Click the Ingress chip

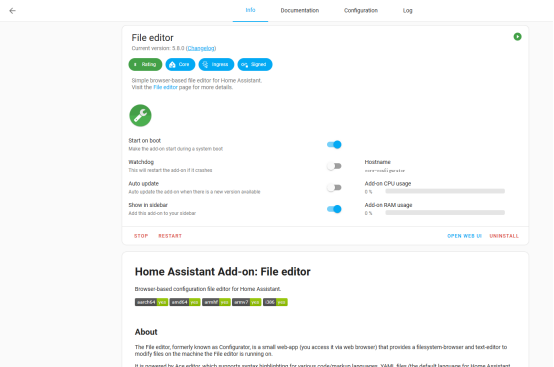(x=216, y=64)
